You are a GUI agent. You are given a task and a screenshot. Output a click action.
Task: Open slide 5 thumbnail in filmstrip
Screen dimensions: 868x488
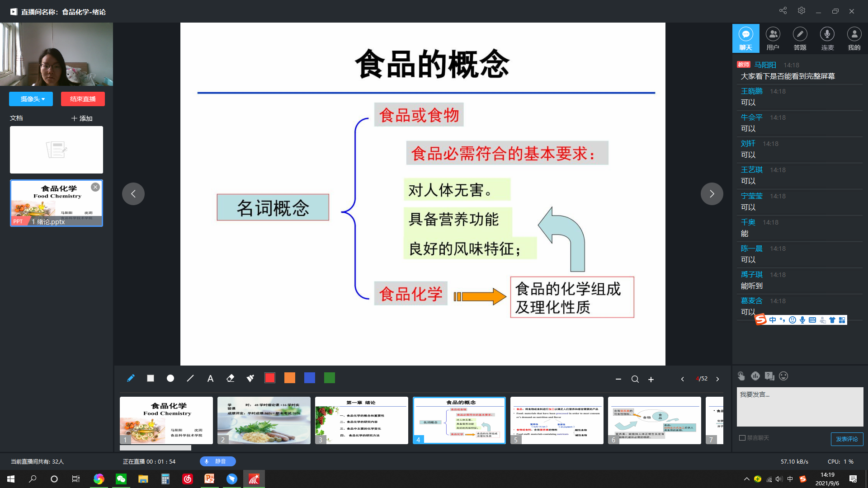(x=557, y=420)
